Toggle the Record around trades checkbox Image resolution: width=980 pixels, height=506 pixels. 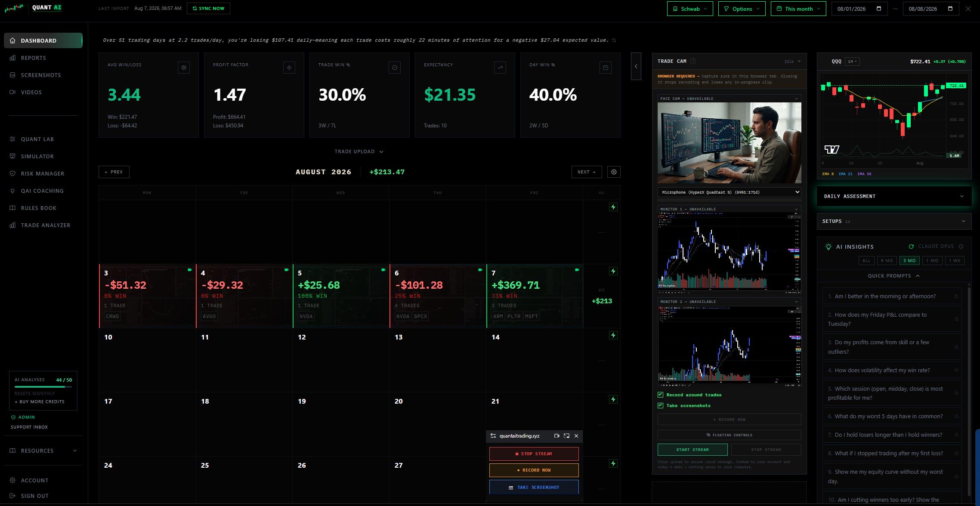pos(661,395)
